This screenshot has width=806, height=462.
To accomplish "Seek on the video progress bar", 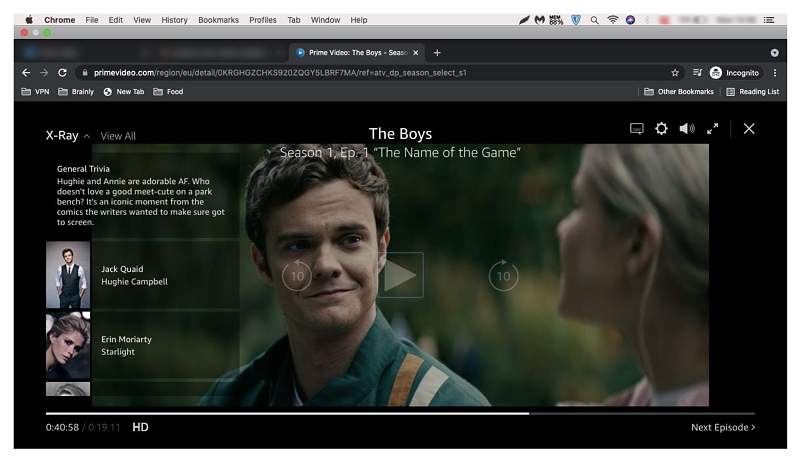I will click(x=400, y=413).
